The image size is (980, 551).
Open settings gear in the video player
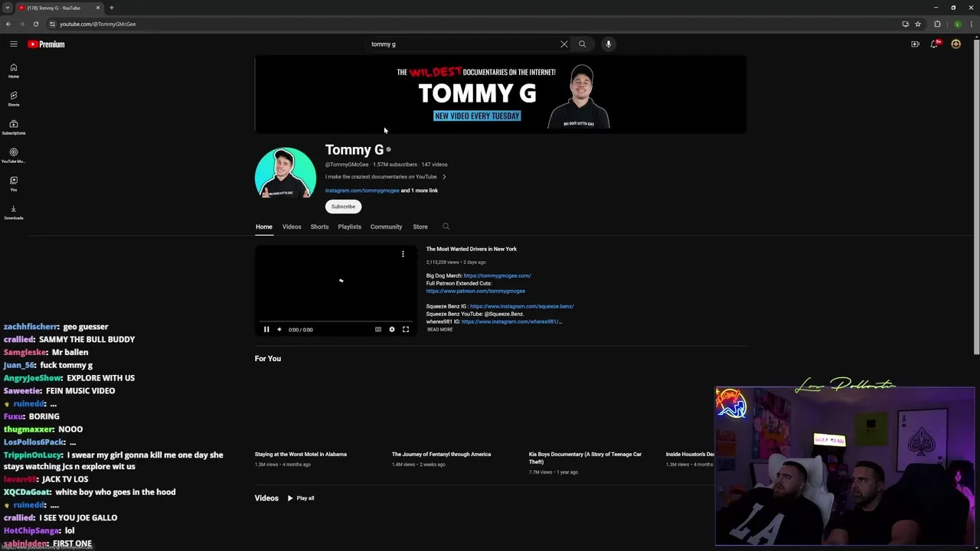(392, 330)
